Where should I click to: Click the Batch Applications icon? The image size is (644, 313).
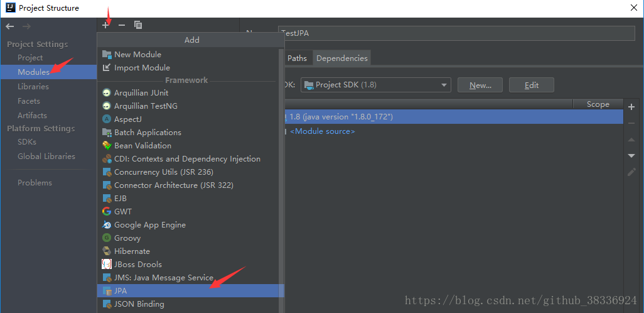(x=107, y=133)
